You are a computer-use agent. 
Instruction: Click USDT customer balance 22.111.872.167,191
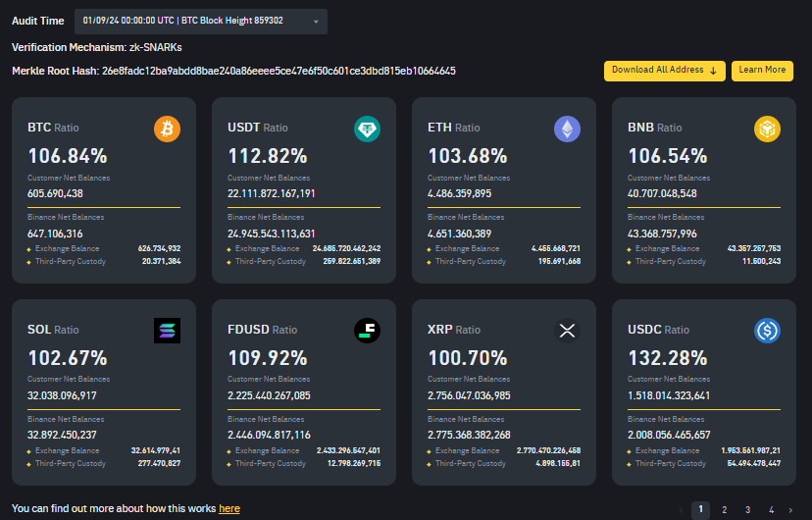(272, 193)
